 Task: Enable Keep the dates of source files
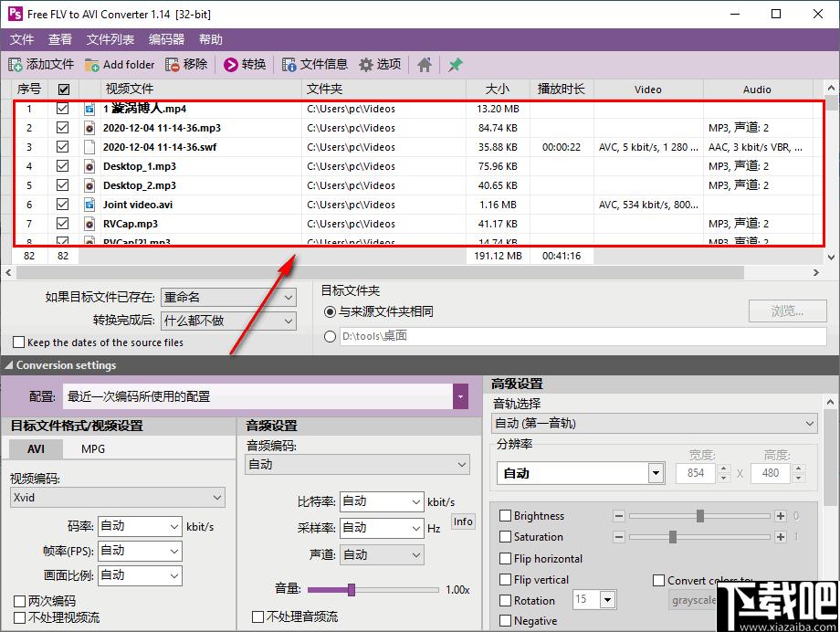coord(19,342)
